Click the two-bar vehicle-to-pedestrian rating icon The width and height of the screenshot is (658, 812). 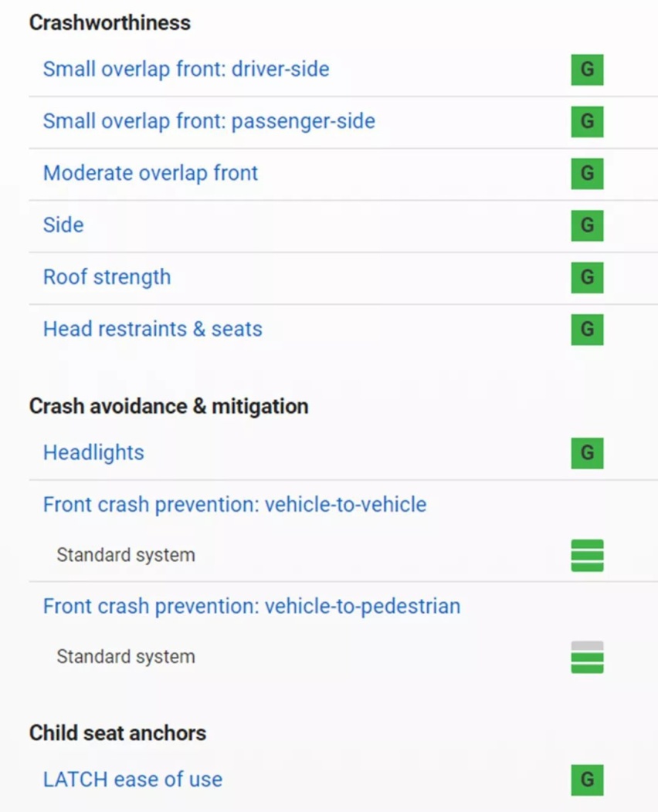point(587,657)
